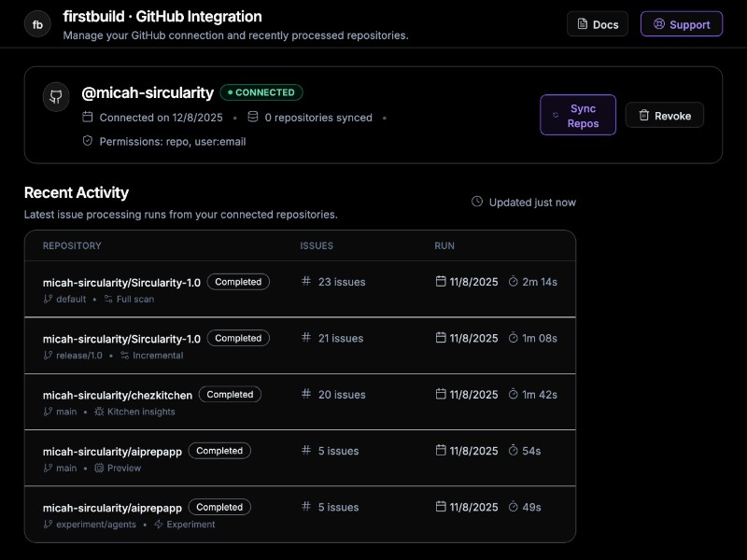747x560 pixels.
Task: Open the Docs page
Action: tap(598, 24)
